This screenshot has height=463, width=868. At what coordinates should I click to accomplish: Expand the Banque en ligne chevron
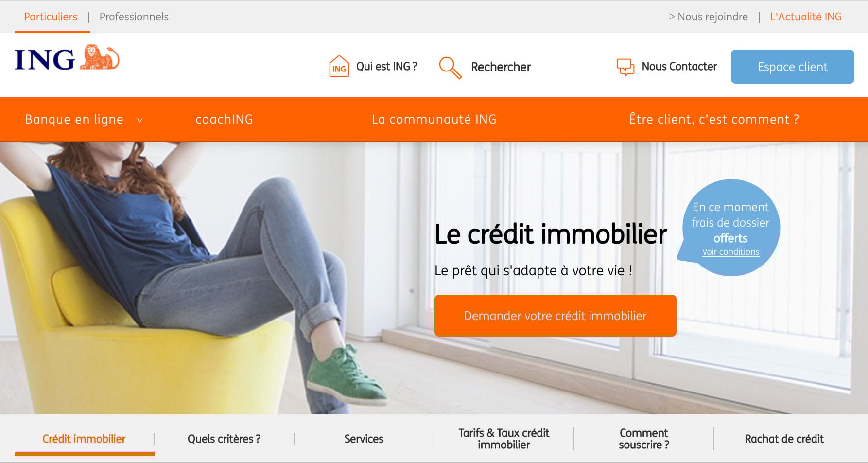(139, 120)
